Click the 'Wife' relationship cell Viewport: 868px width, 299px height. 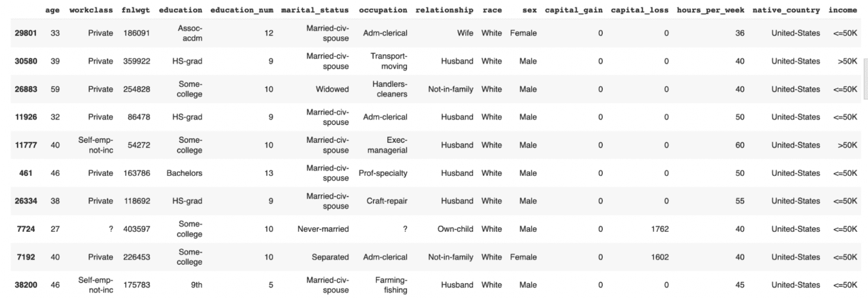pyautogui.click(x=465, y=33)
